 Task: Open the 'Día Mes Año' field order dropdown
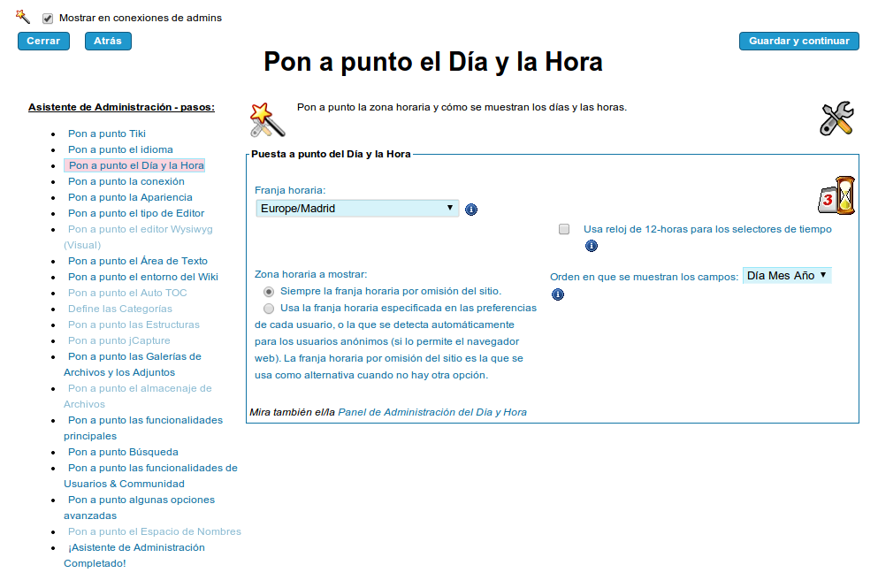(786, 275)
